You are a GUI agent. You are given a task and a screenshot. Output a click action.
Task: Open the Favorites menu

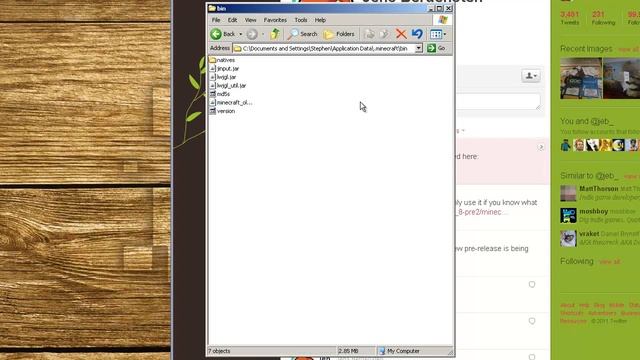pos(275,20)
